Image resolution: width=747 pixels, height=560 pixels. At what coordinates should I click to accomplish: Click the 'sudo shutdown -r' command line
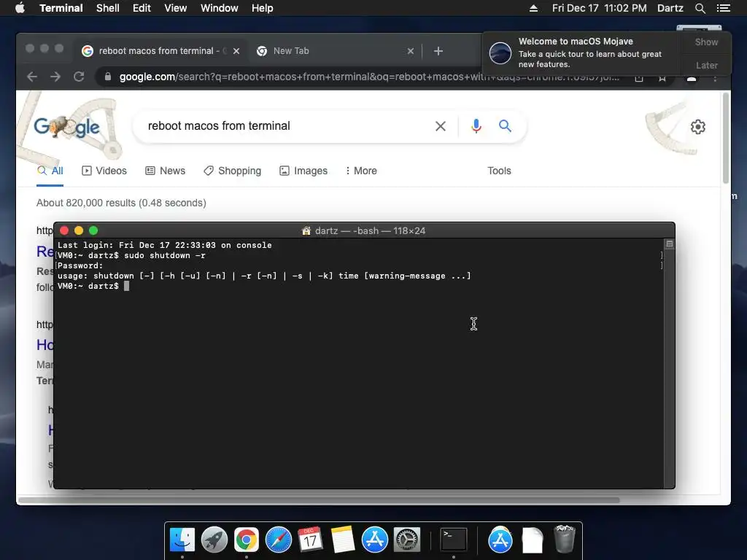click(x=132, y=256)
